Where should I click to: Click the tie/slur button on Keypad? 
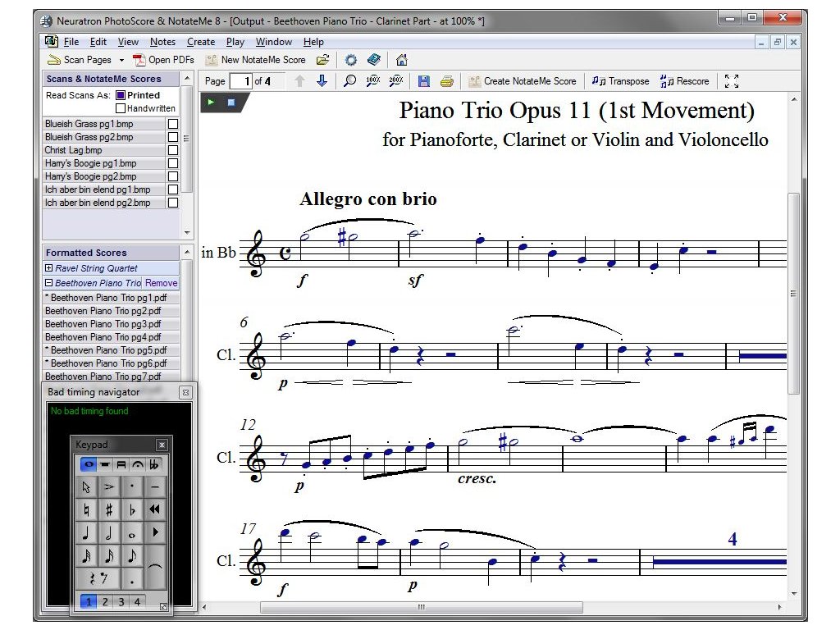[x=155, y=567]
